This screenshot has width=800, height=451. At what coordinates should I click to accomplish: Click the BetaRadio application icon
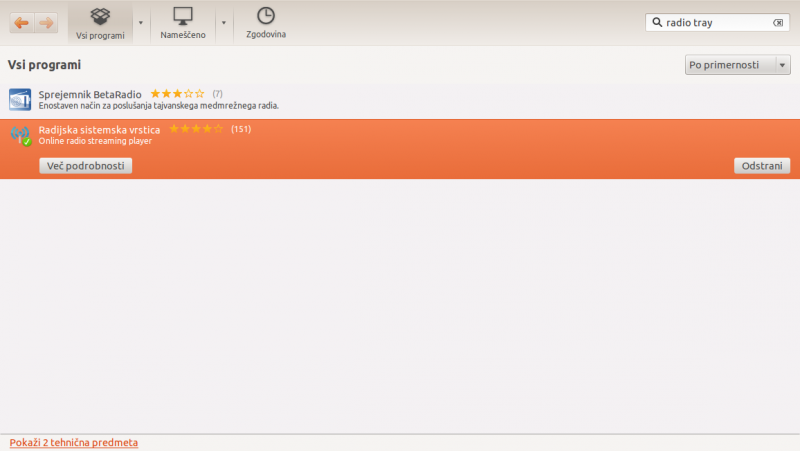pos(20,99)
